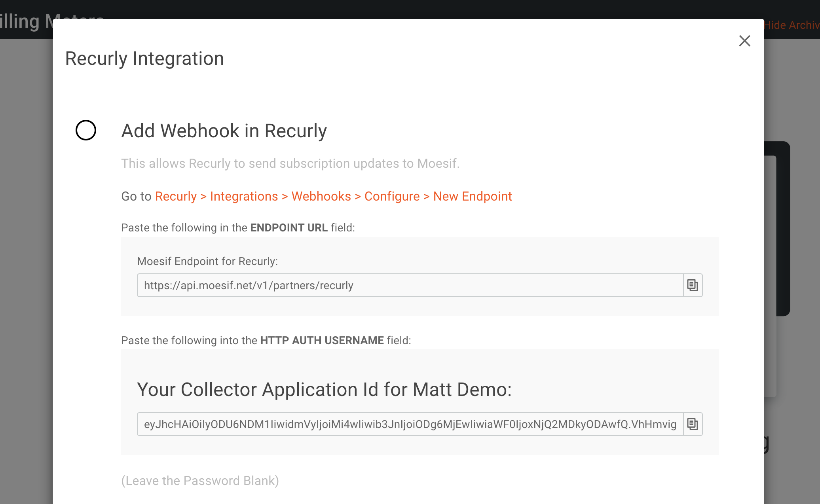
Task: Click the Go to text before Recurly link
Action: pos(136,196)
